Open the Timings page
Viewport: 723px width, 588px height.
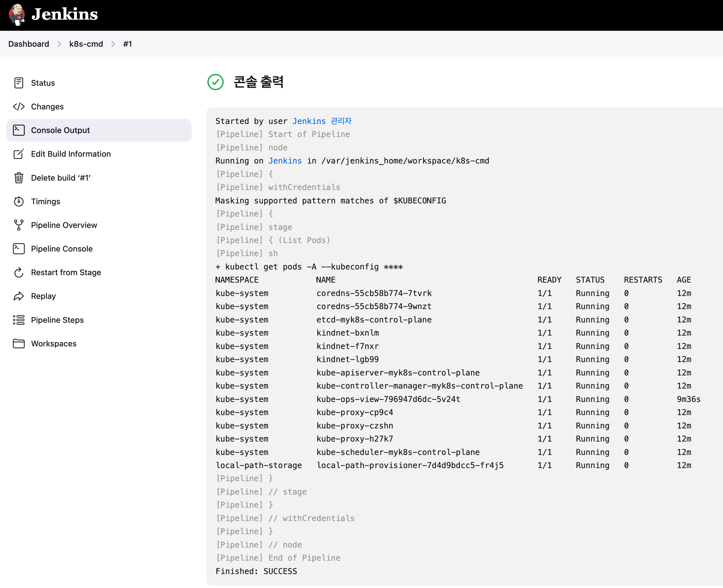click(99, 201)
